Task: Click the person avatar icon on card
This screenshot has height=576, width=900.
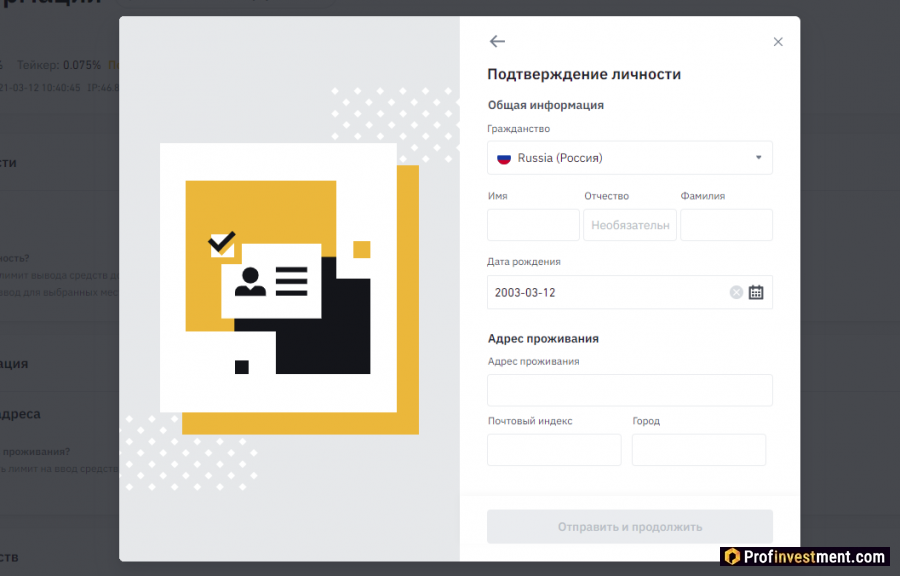Action: [250, 282]
